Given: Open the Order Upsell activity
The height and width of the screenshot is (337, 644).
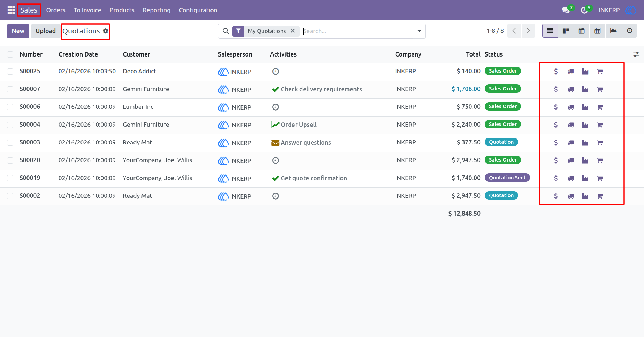Looking at the screenshot, I should point(294,125).
